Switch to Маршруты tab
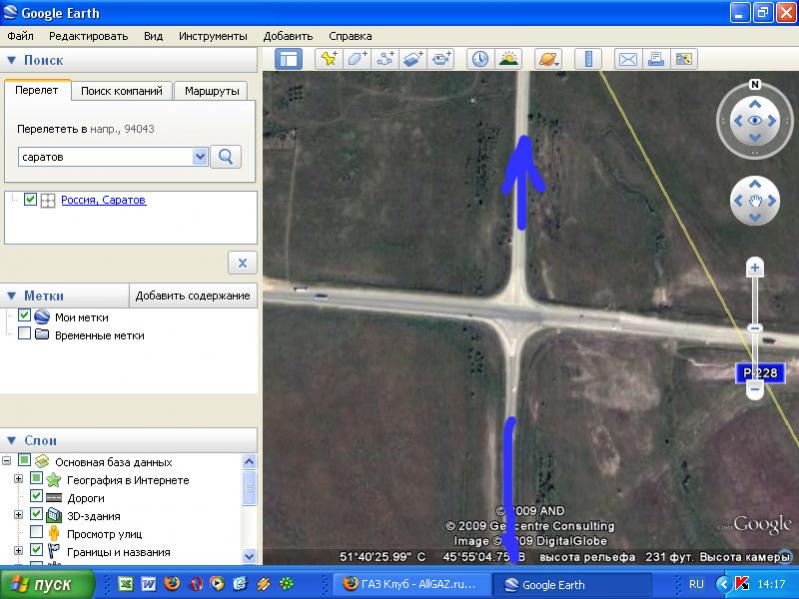This screenshot has height=599, width=799. [x=212, y=91]
